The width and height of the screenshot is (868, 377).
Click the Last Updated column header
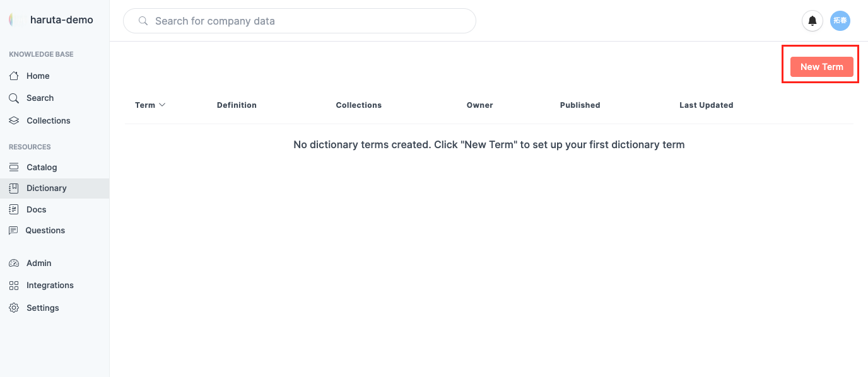[x=706, y=105]
